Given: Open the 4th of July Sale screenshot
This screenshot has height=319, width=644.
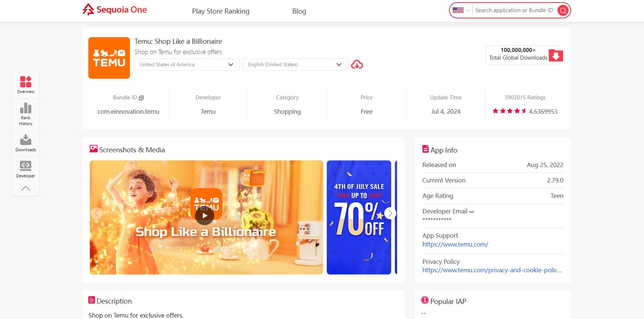Looking at the screenshot, I should (359, 217).
